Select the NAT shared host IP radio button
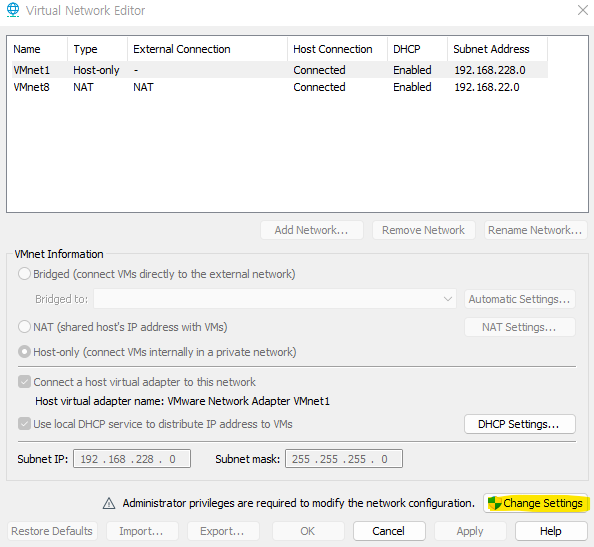Screen dimensions: 594x547 pos(24,327)
